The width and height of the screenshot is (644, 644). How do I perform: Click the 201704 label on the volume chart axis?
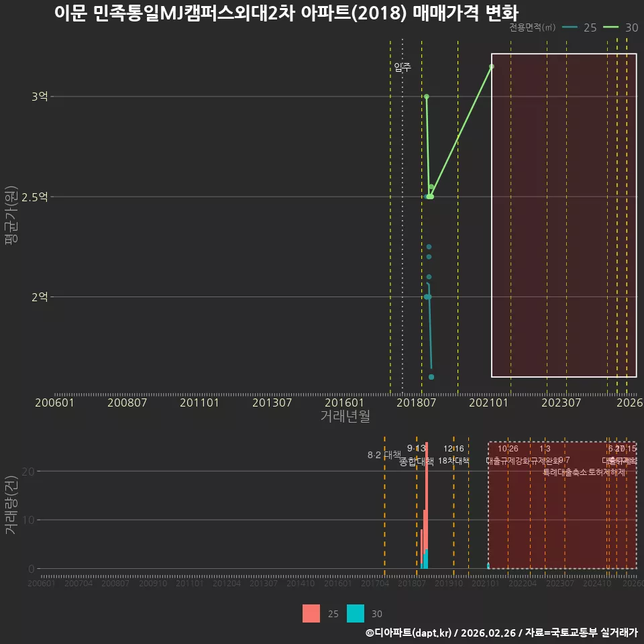[x=375, y=583]
